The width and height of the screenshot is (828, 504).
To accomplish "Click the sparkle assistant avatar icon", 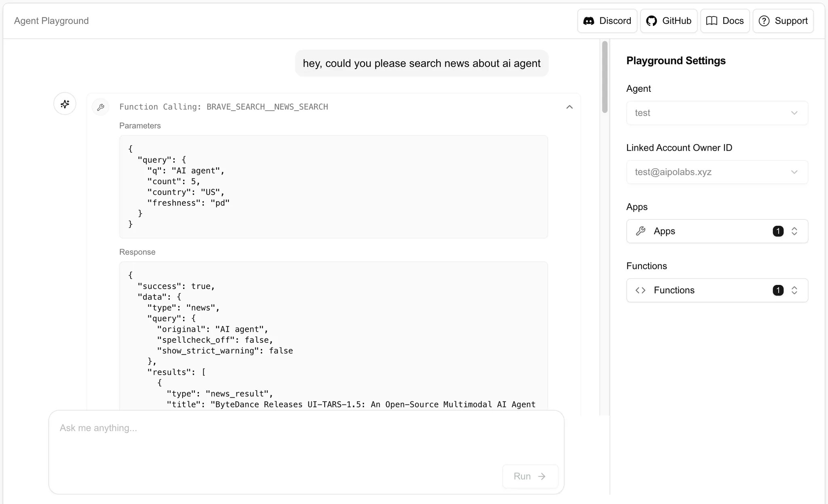I will [x=65, y=104].
